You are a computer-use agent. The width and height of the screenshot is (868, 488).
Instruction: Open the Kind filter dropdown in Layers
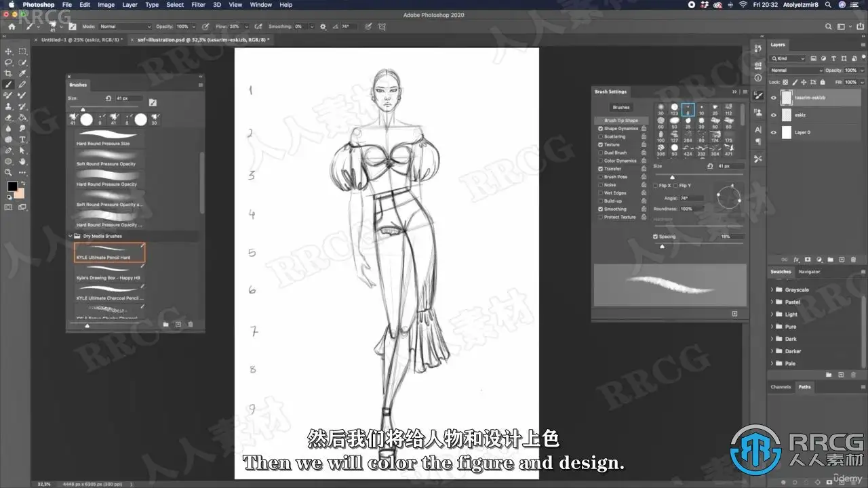[788, 58]
